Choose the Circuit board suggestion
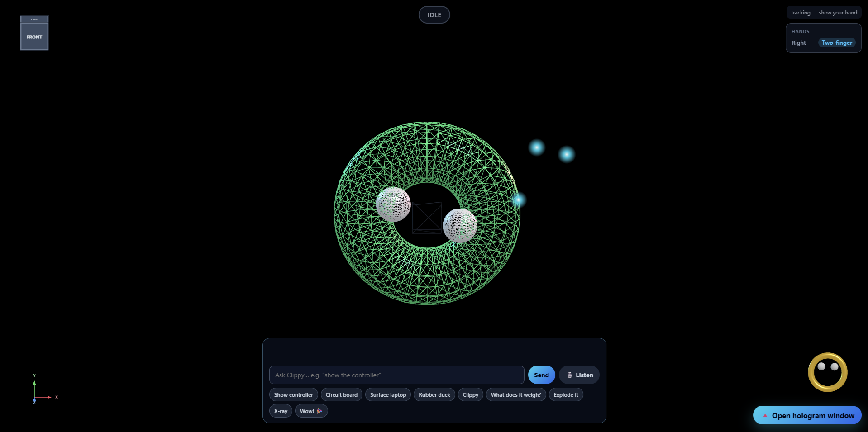Screen dimensions: 868x432 342,395
